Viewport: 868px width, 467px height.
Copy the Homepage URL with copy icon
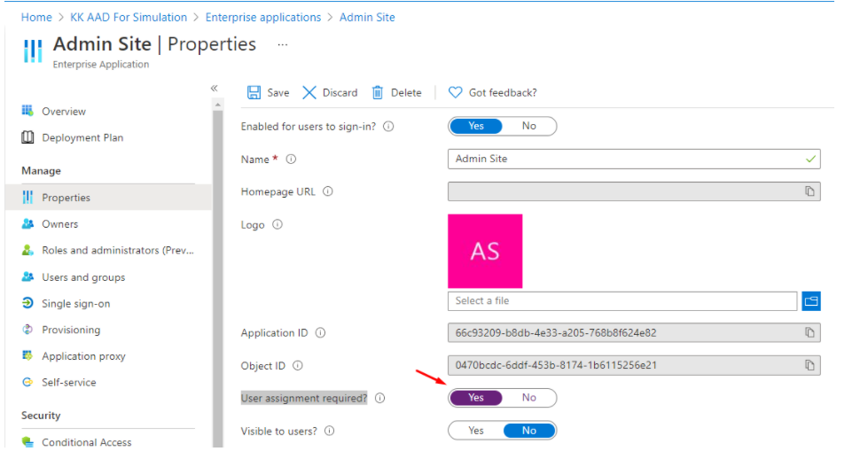[x=809, y=191]
